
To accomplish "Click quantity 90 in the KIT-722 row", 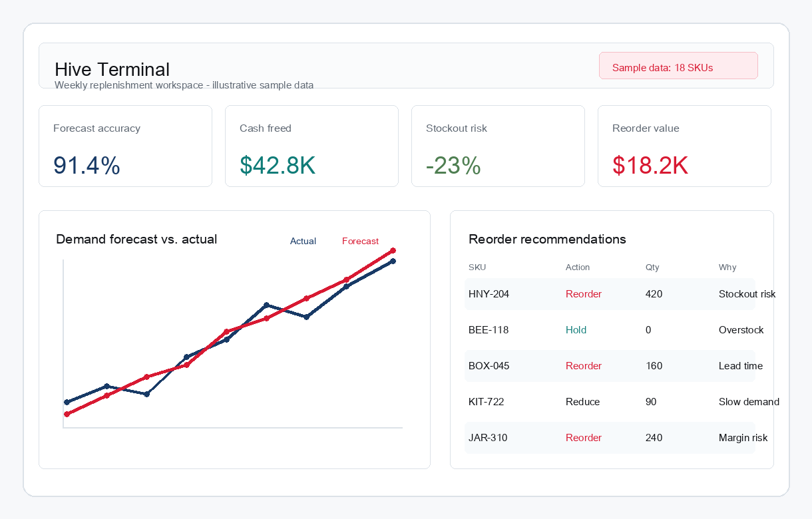I will tap(651, 402).
